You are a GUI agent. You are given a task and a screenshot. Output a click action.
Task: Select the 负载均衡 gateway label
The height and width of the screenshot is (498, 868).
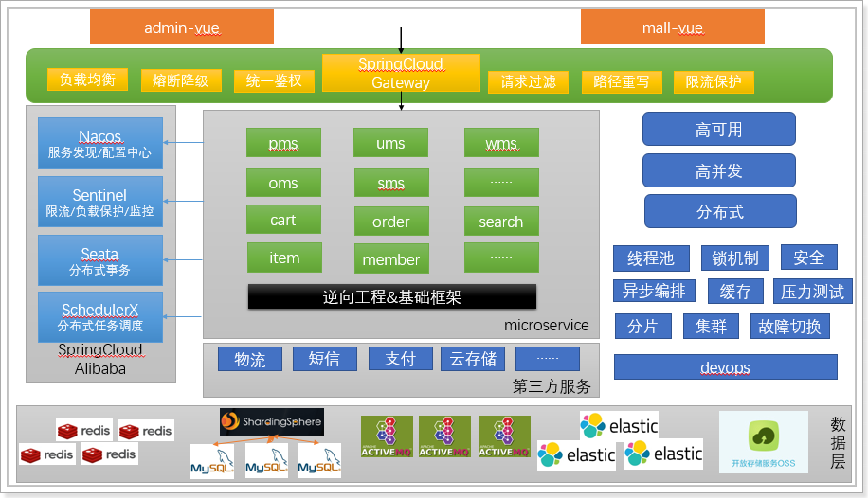(87, 80)
